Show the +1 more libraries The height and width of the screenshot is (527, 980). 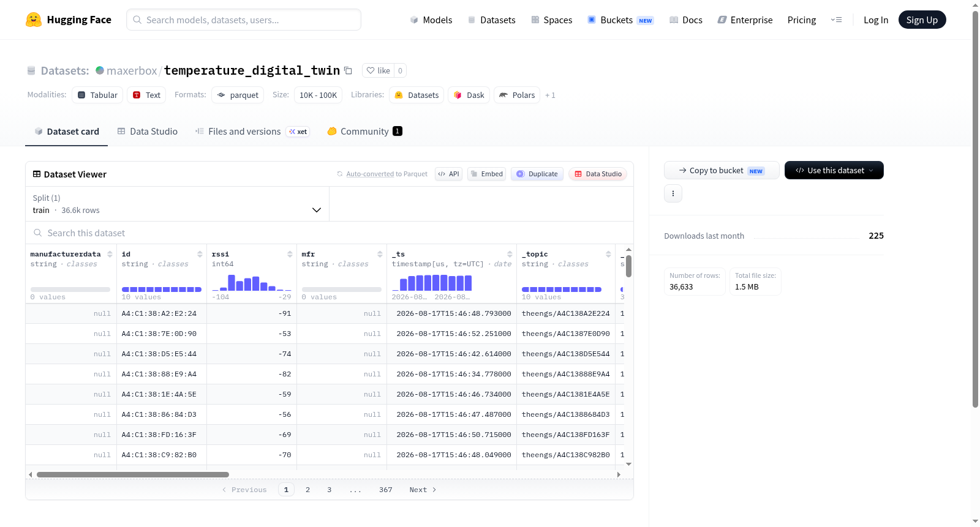(x=550, y=95)
